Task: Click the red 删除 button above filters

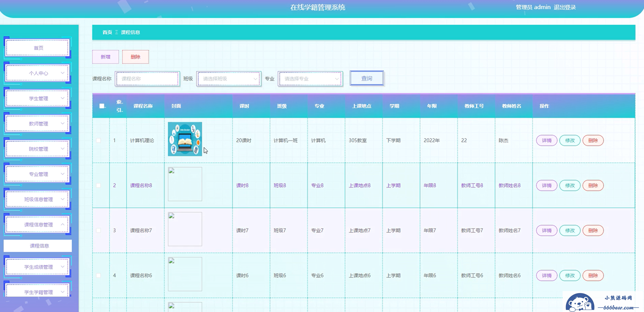Action: click(135, 57)
